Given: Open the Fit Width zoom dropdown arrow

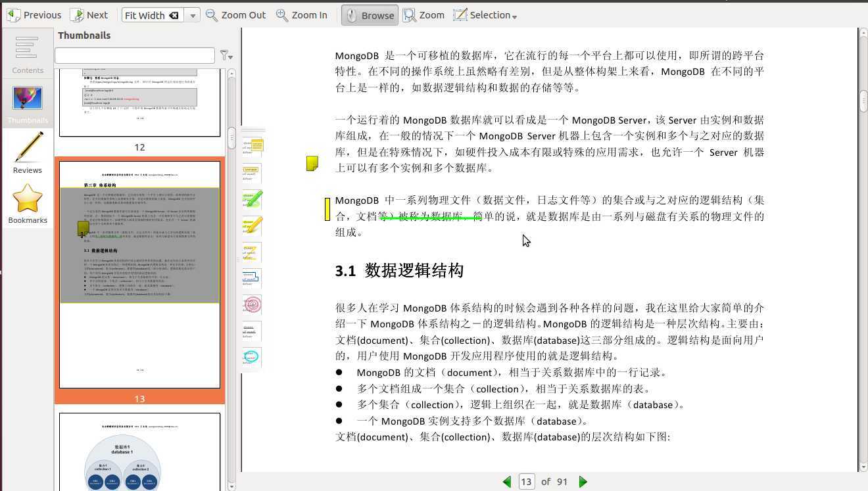Looking at the screenshot, I should tap(192, 15).
